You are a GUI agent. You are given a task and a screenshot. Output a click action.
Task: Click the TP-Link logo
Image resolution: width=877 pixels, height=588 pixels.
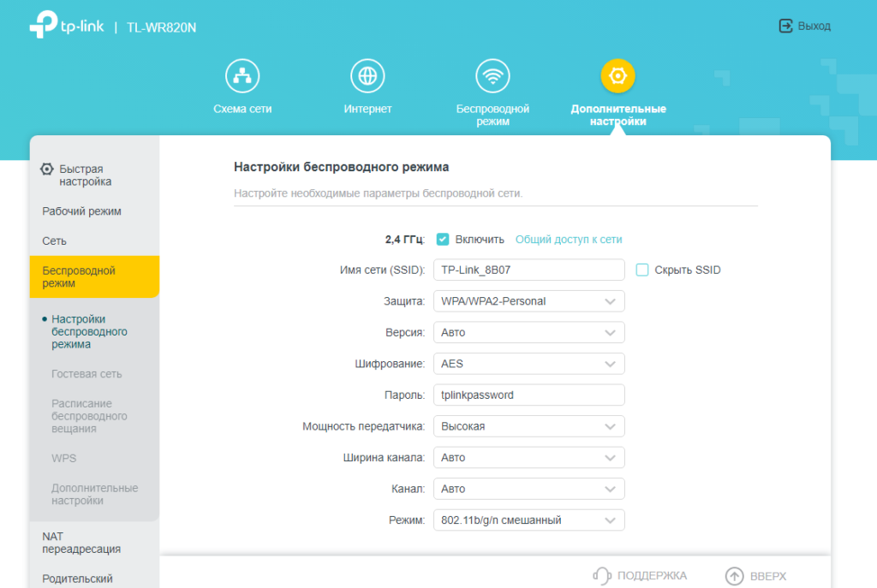coord(67,27)
